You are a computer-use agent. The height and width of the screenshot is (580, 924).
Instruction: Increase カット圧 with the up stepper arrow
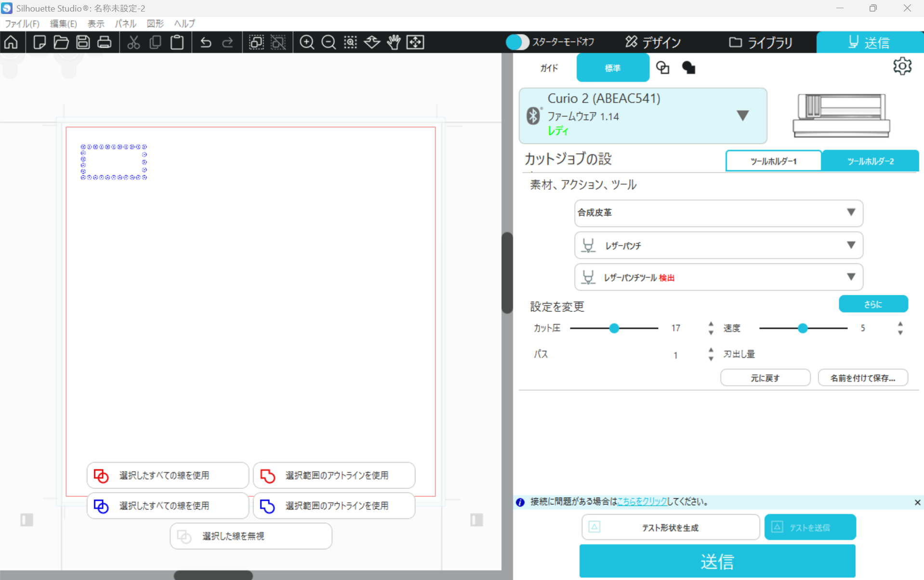pyautogui.click(x=711, y=324)
